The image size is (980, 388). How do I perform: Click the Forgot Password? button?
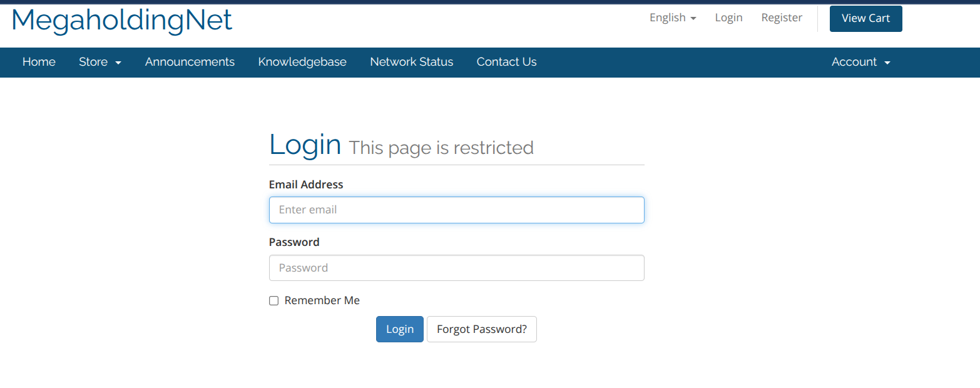point(481,329)
